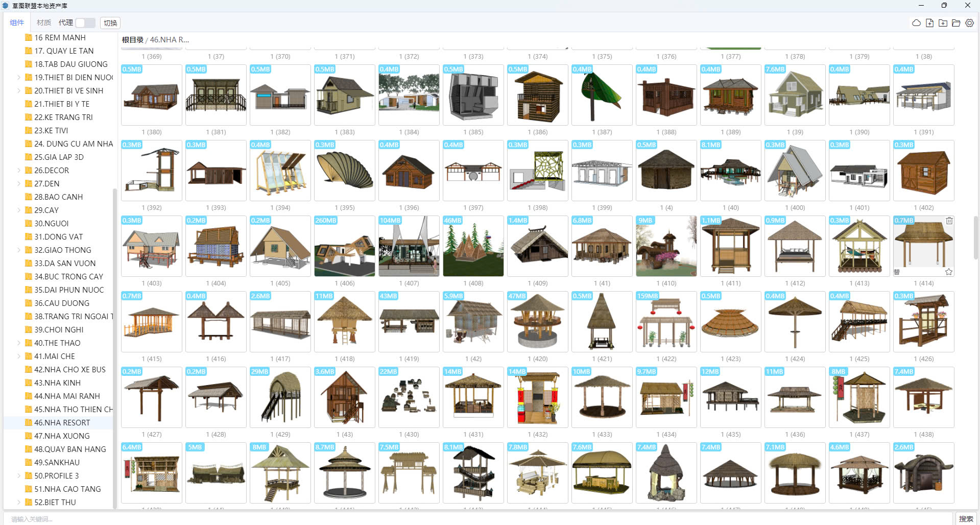This screenshot has width=980, height=525.
Task: Select the 组件 components tab
Action: pos(17,23)
